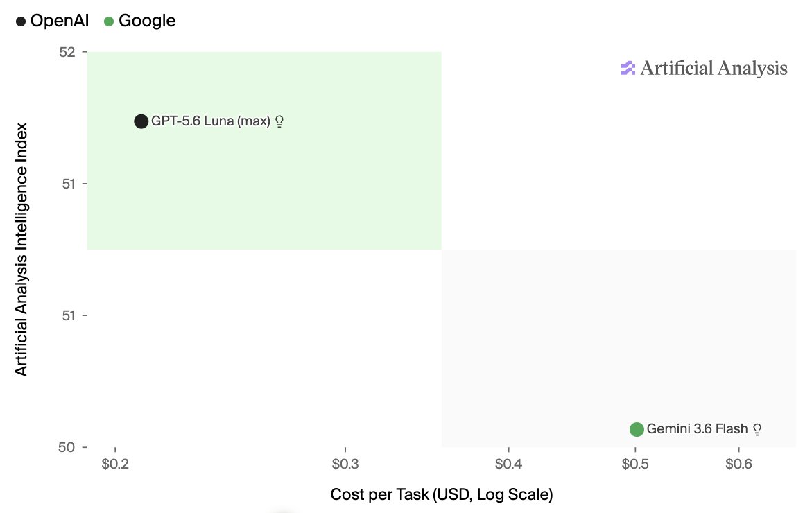812x513 pixels.
Task: Click the Cost per Task axis title
Action: pyautogui.click(x=442, y=494)
